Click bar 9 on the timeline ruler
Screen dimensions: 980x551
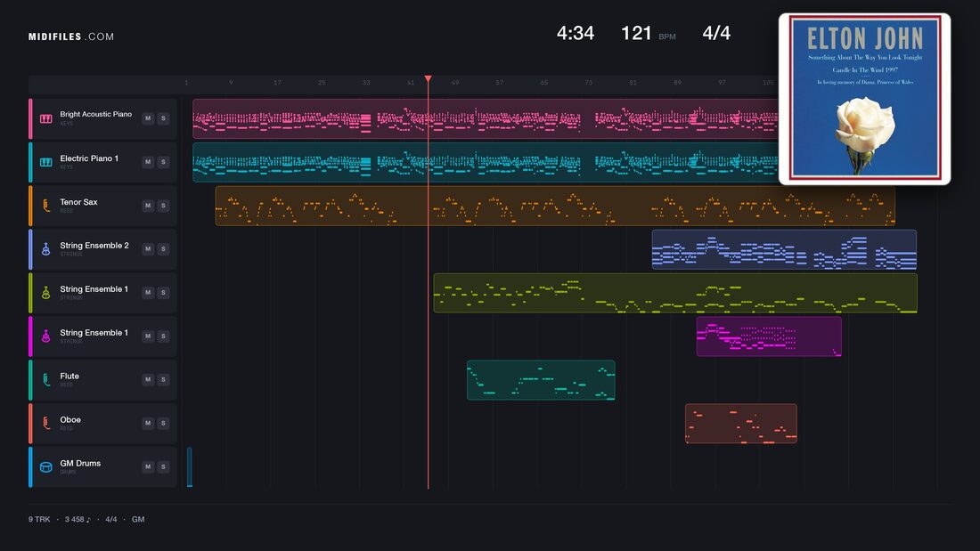click(x=231, y=83)
